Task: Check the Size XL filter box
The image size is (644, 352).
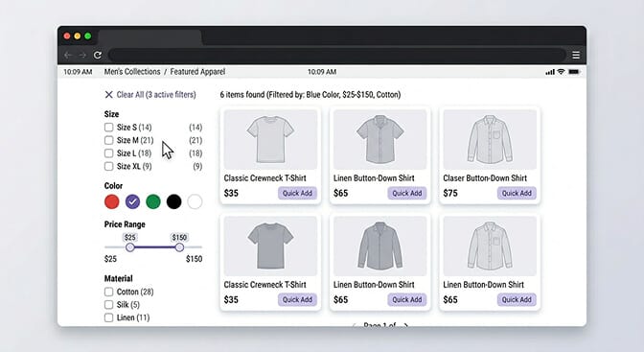Action: (109, 167)
